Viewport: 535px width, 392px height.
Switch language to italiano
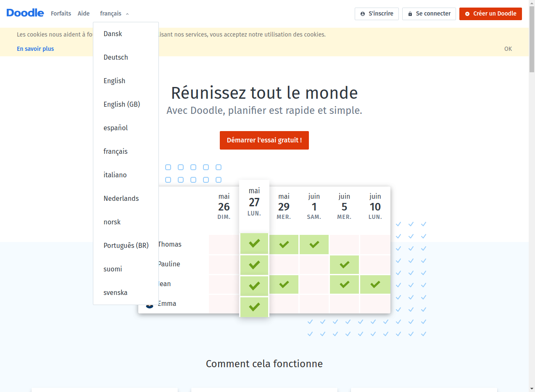click(126, 175)
